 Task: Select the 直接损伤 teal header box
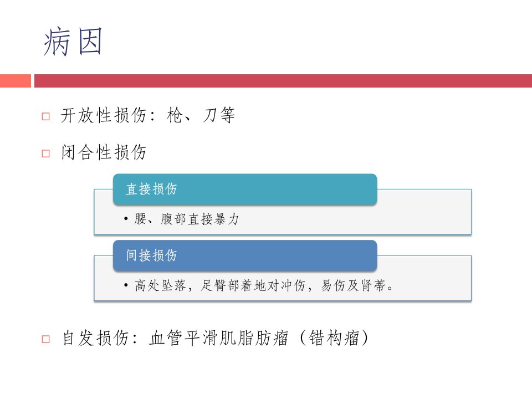pos(245,190)
